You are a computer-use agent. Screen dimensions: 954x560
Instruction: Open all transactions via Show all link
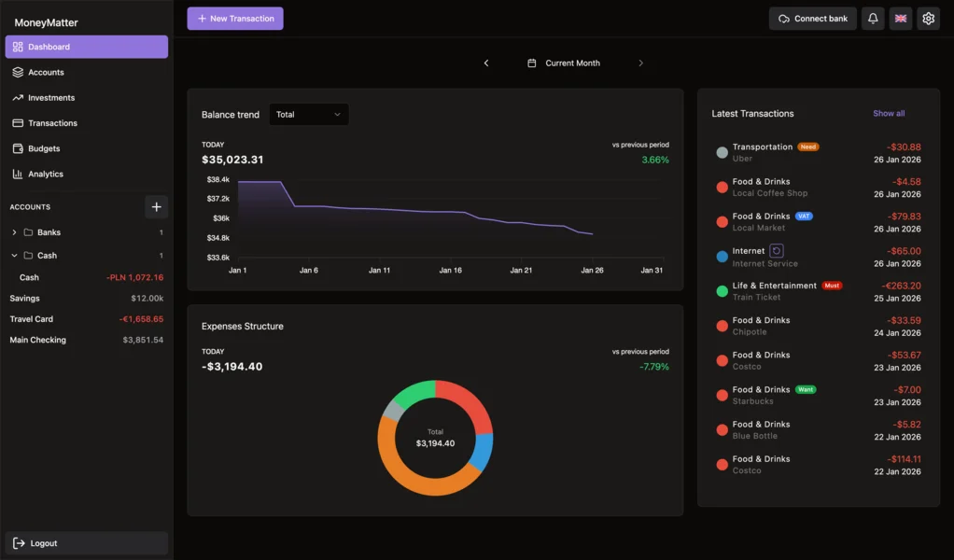coord(888,113)
